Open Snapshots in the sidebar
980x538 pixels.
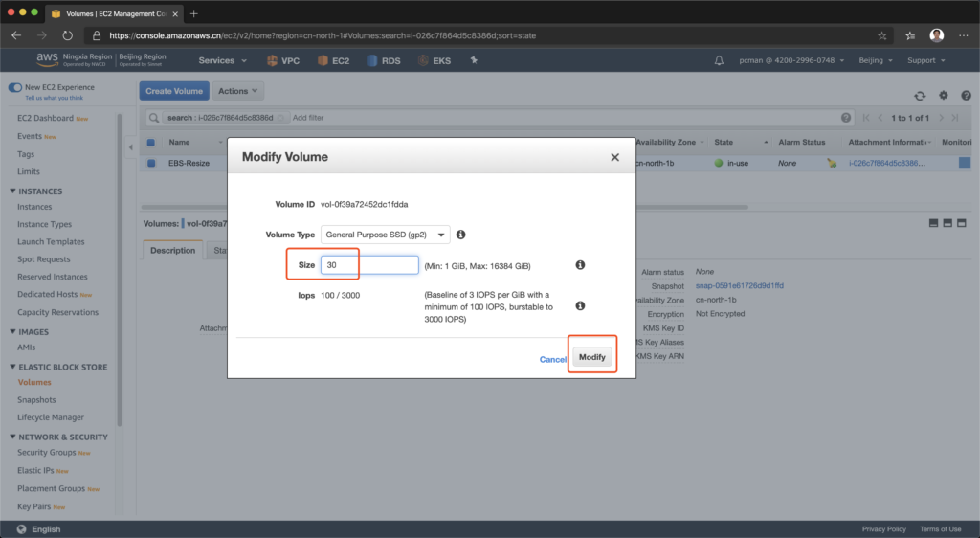tap(36, 400)
